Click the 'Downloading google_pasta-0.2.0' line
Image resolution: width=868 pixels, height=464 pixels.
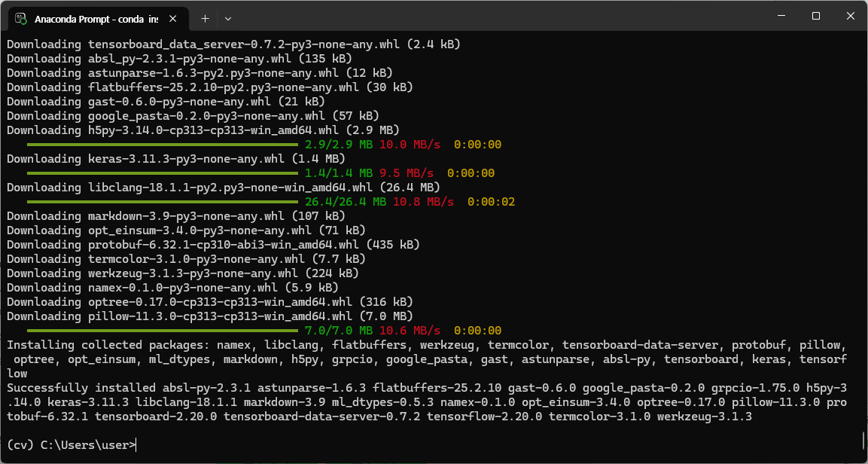[193, 116]
